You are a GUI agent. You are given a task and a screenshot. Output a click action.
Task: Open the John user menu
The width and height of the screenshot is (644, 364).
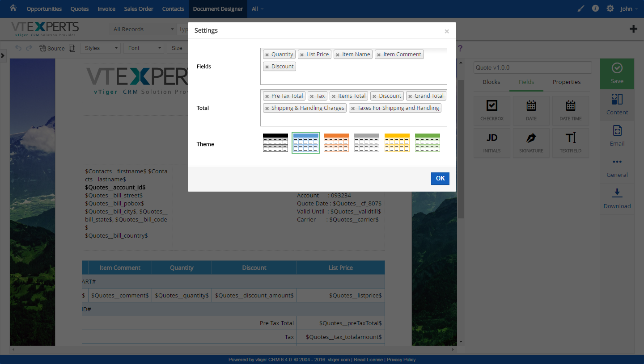(630, 9)
